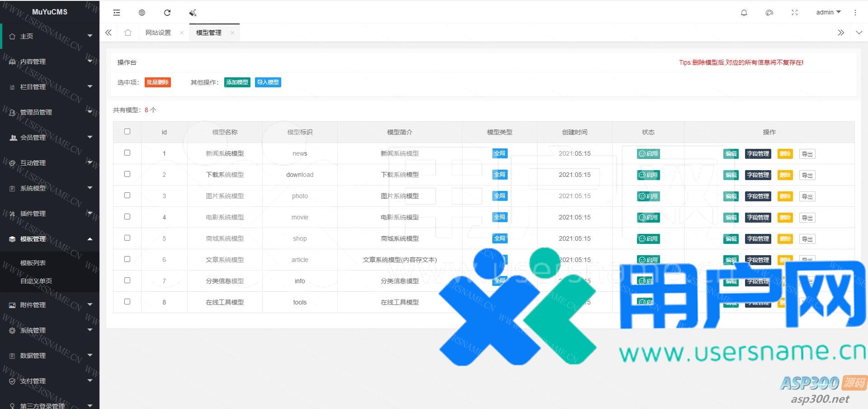Click the refresh icon in top toolbar
The width and height of the screenshot is (868, 409).
pos(167,13)
